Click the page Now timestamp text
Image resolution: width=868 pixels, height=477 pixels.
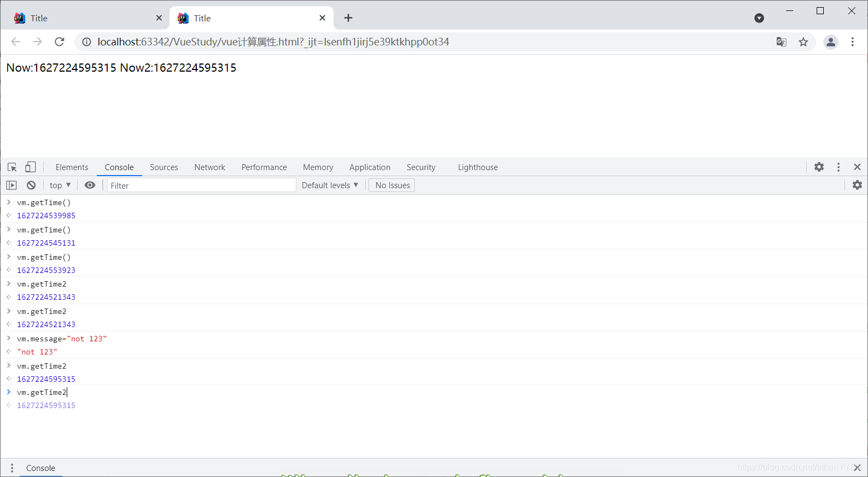click(x=61, y=68)
